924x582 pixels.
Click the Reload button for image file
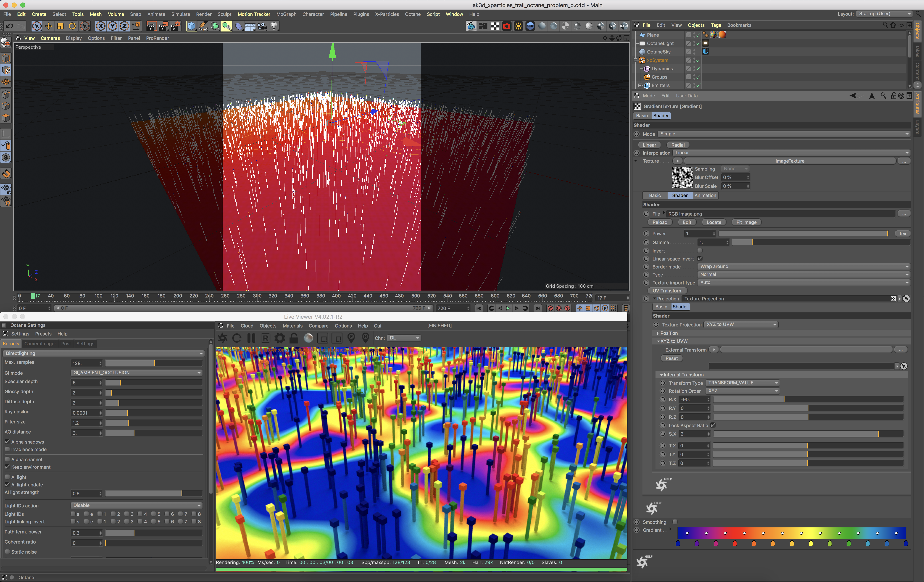(x=660, y=222)
